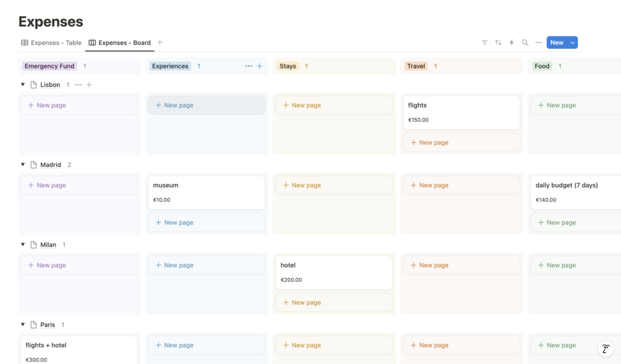This screenshot has width=621, height=364.
Task: Click the search magnifier icon
Action: click(x=525, y=43)
